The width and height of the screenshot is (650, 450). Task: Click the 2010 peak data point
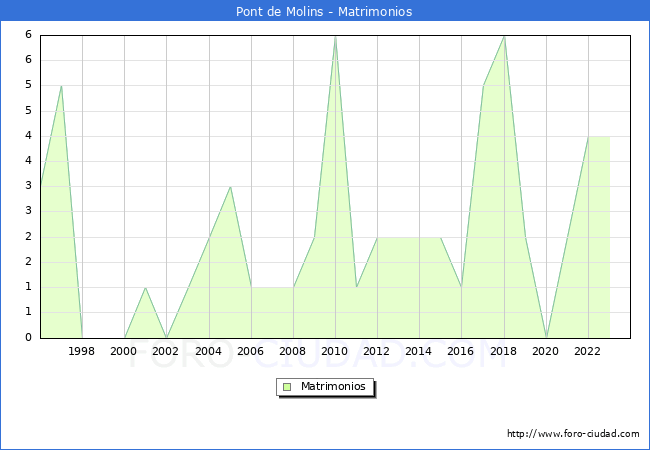(x=335, y=36)
